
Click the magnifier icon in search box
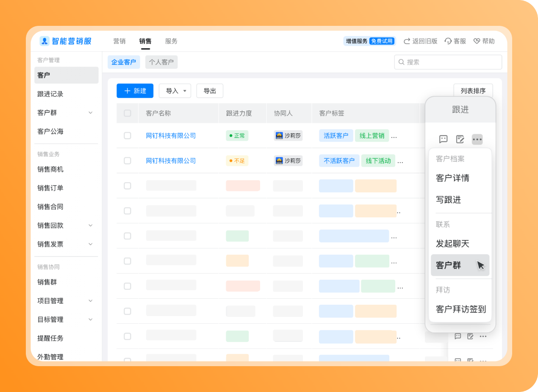401,62
